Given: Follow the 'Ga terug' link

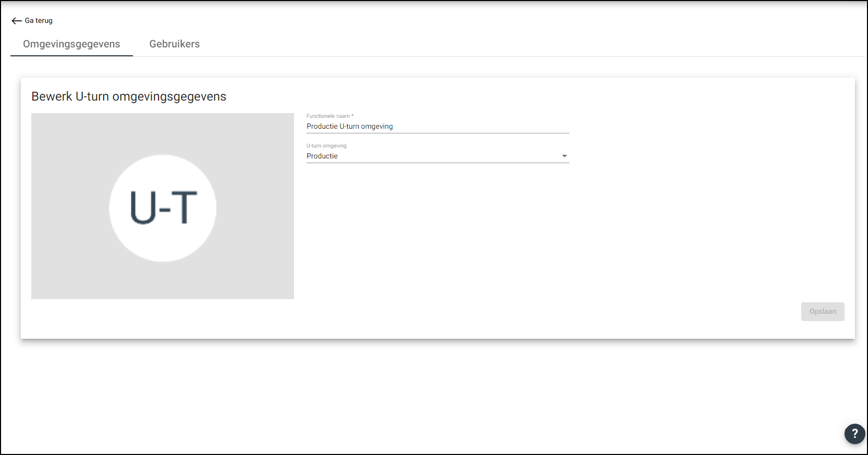Looking at the screenshot, I should (x=39, y=21).
